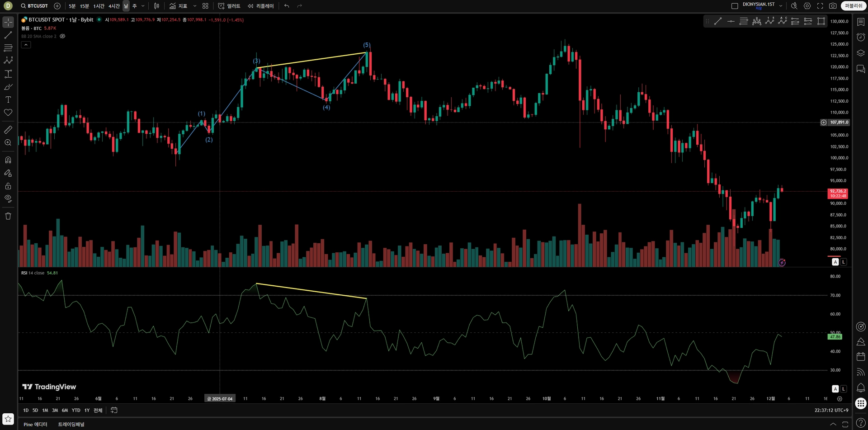Open the 트레이딩패널 tab
The image size is (868, 430).
click(x=71, y=424)
